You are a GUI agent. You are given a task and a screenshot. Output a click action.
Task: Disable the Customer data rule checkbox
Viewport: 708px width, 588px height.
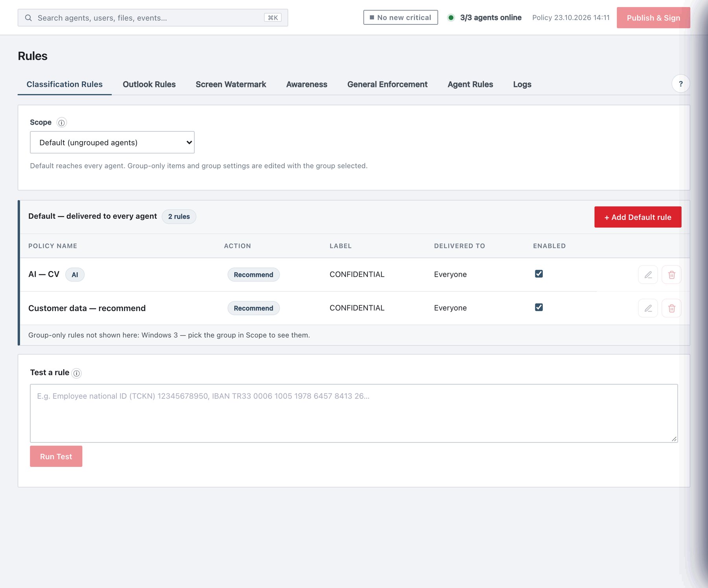click(539, 307)
